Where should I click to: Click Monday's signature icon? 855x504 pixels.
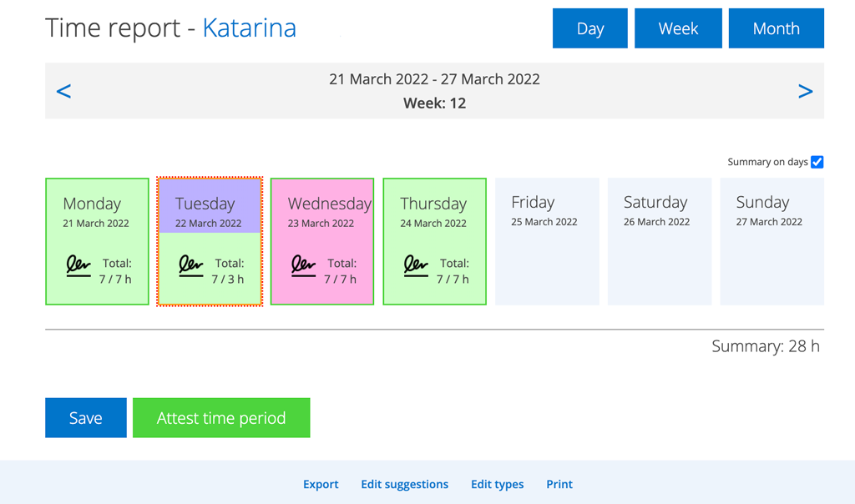tap(78, 267)
